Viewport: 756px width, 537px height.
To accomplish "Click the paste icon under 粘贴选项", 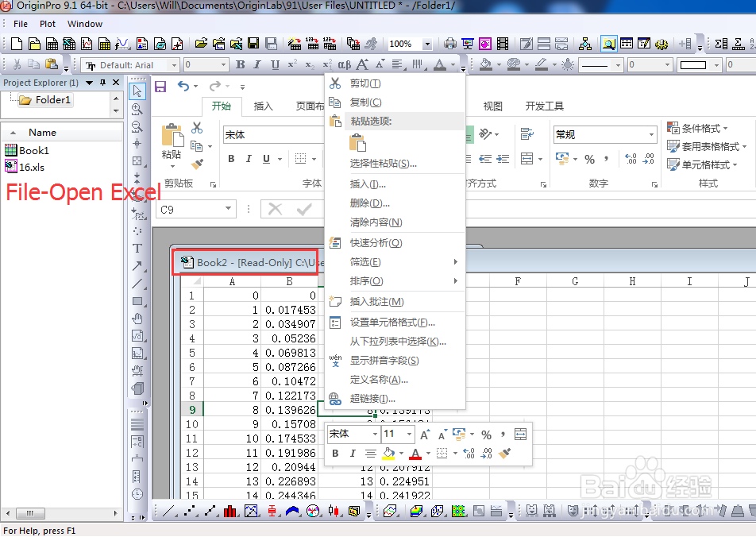I will coord(357,143).
